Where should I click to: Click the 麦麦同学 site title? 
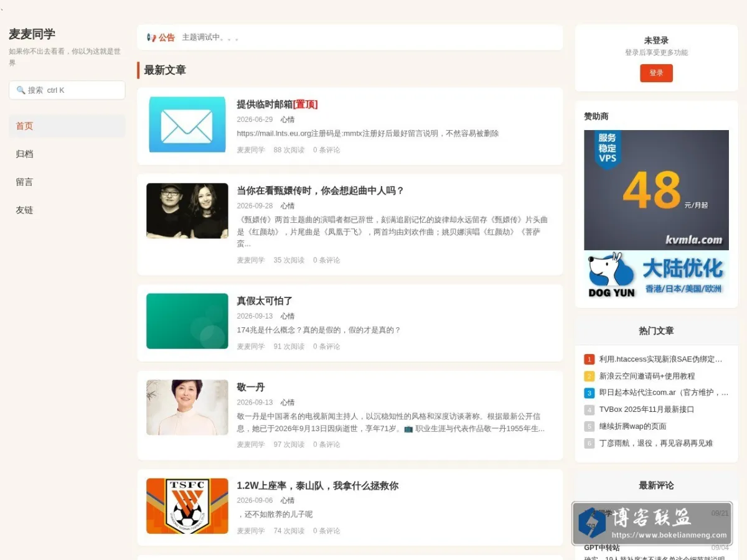coord(32,34)
